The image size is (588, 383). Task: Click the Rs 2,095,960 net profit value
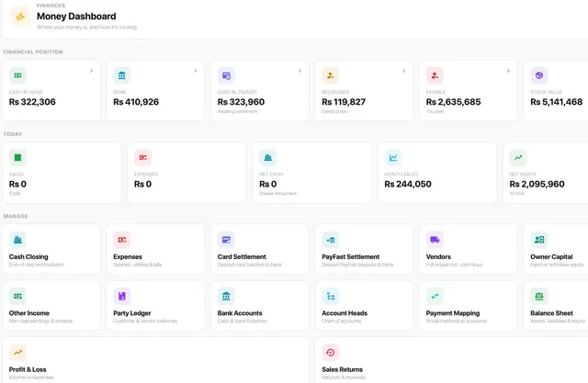537,184
